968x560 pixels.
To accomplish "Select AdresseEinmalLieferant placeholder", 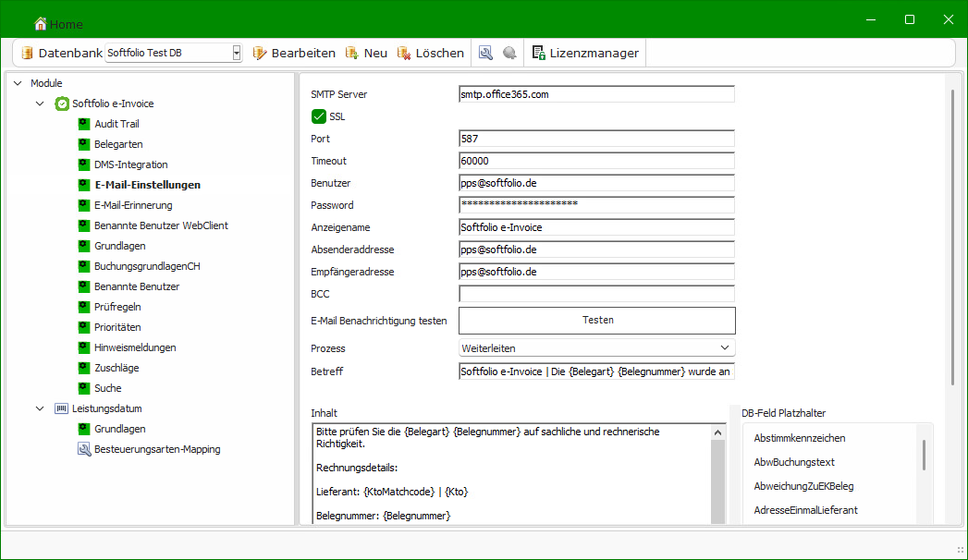I will click(805, 510).
